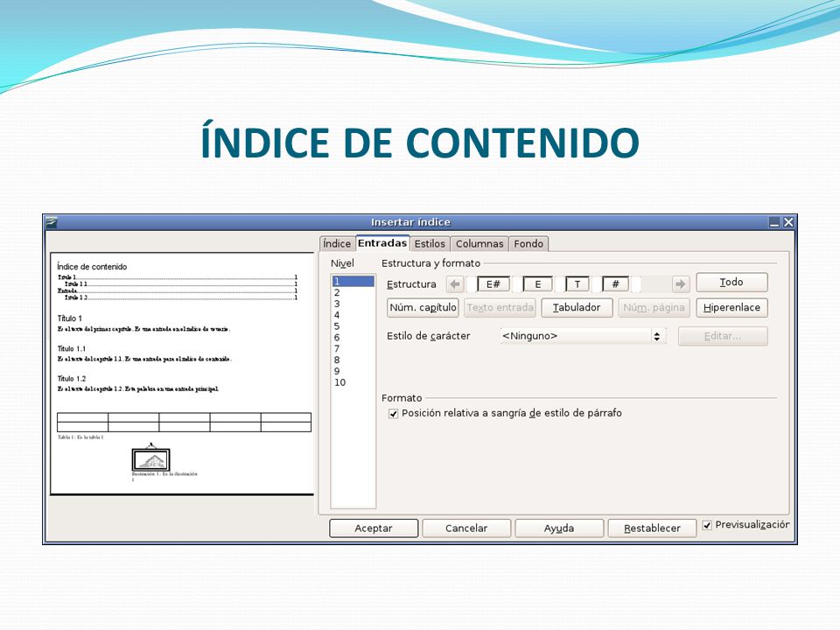The height and width of the screenshot is (630, 840).
Task: Open the window menu icon in the title bar
Action: click(x=52, y=222)
